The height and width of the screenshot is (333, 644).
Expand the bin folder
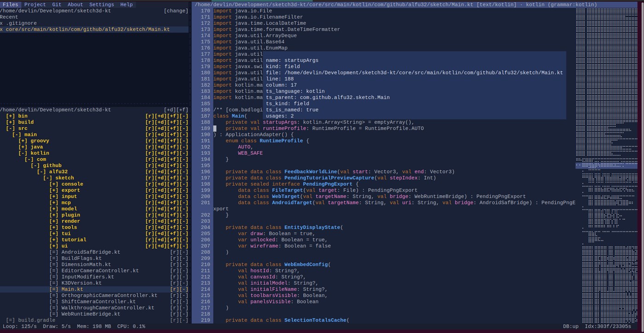click(11, 116)
